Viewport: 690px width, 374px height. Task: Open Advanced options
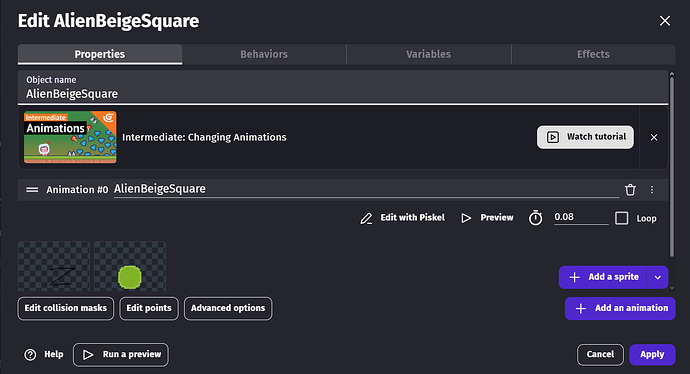228,308
